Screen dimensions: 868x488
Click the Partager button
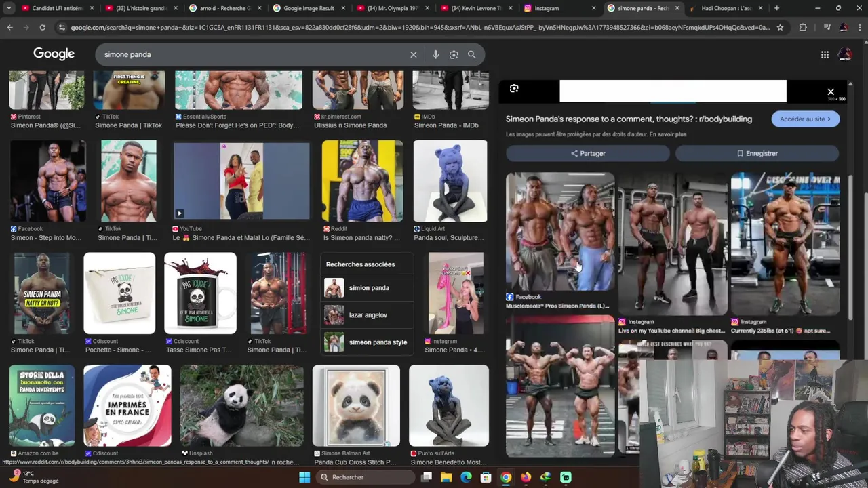[587, 153]
